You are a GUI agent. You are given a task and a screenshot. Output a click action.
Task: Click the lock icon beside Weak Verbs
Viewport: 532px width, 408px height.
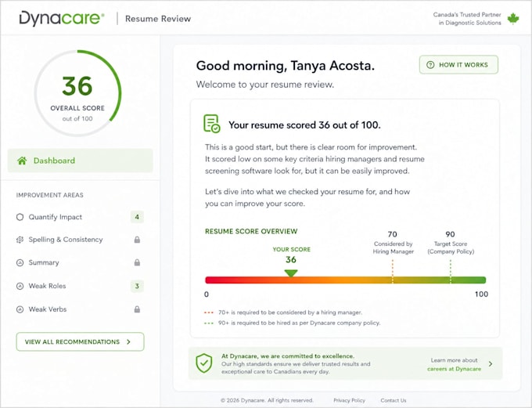pyautogui.click(x=137, y=309)
